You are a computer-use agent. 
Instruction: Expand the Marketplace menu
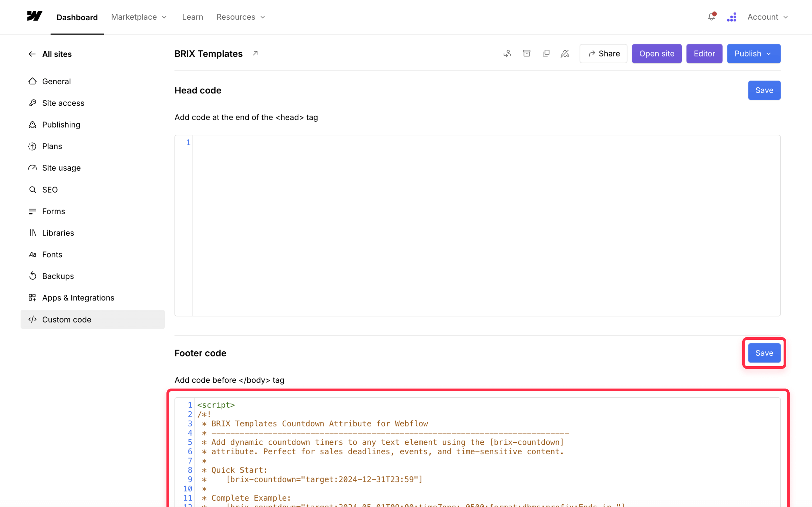(139, 17)
